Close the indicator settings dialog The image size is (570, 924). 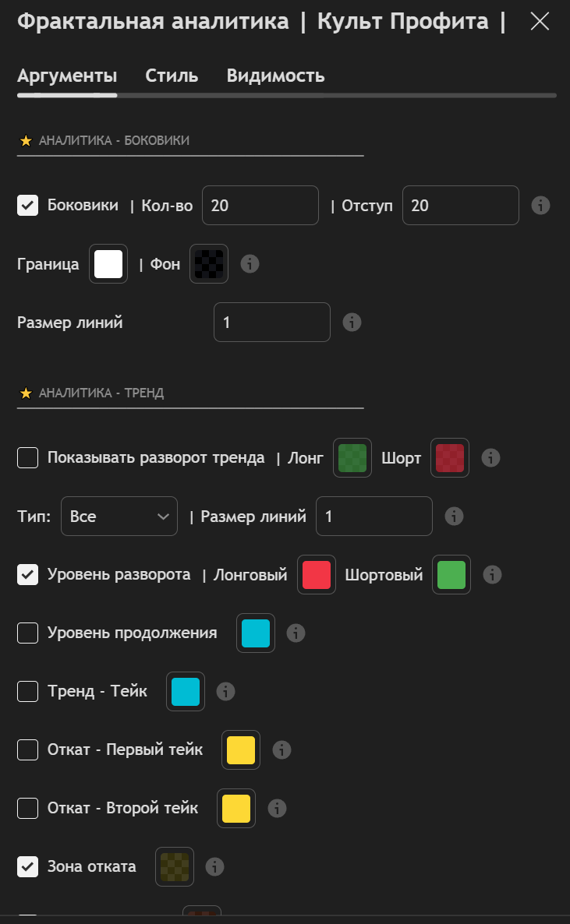pos(540,22)
